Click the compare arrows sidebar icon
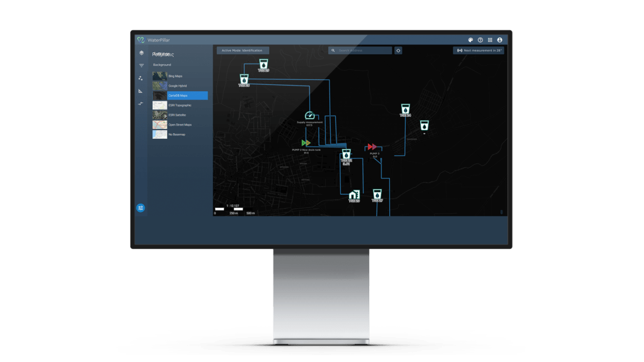The image size is (644, 362). click(x=141, y=104)
